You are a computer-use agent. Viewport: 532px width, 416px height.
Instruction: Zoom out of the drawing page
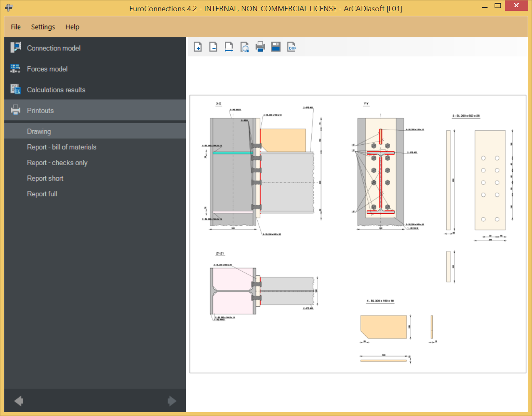coord(213,47)
